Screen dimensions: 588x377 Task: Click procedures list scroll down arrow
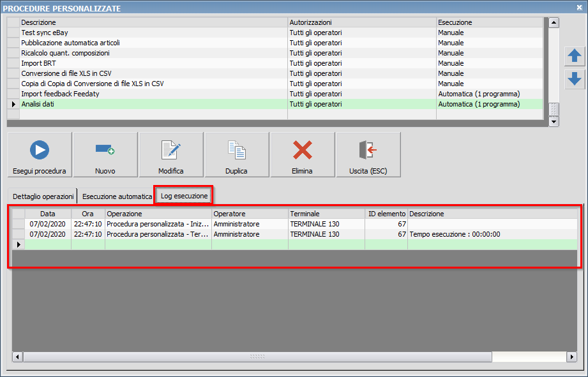click(x=554, y=121)
